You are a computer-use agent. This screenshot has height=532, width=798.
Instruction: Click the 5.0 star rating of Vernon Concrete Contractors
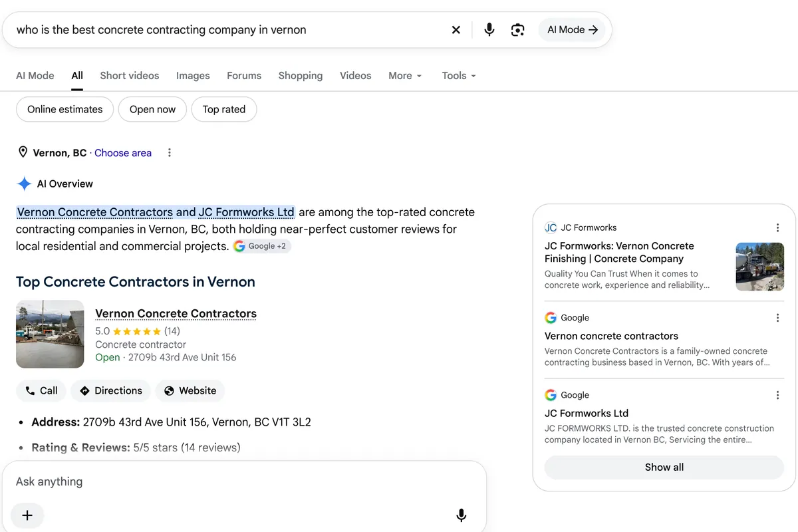[x=138, y=331]
